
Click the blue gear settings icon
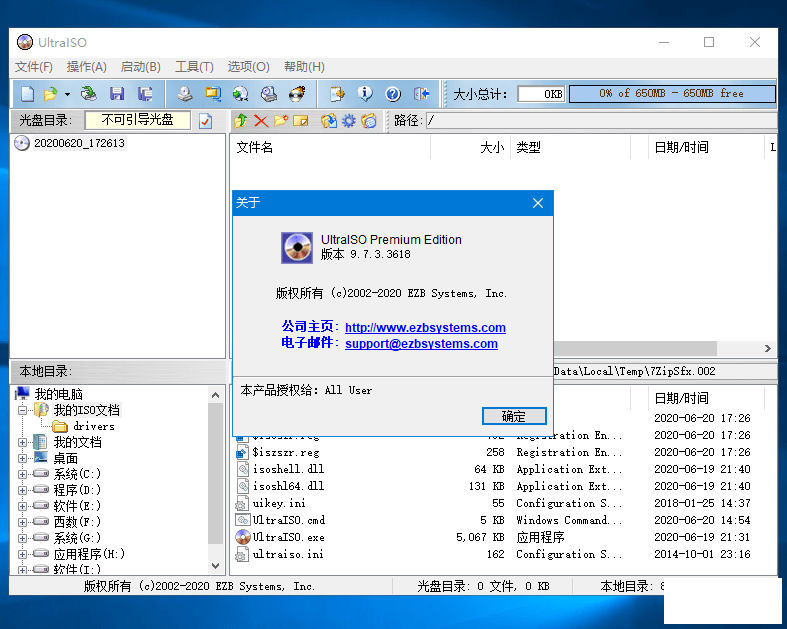tap(349, 120)
